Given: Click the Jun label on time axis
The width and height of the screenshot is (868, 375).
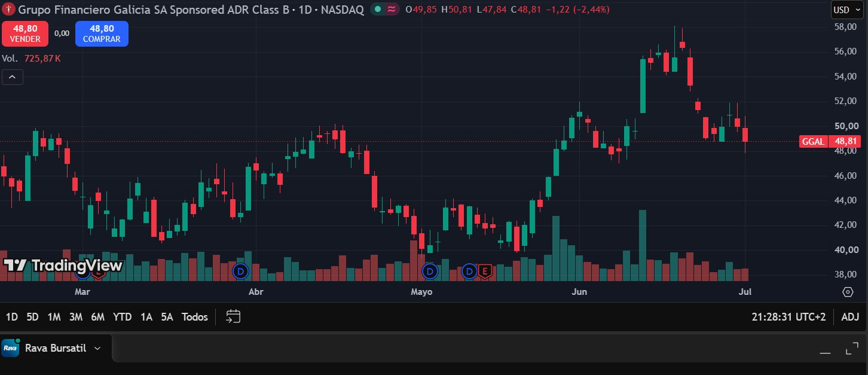Looking at the screenshot, I should 579,292.
